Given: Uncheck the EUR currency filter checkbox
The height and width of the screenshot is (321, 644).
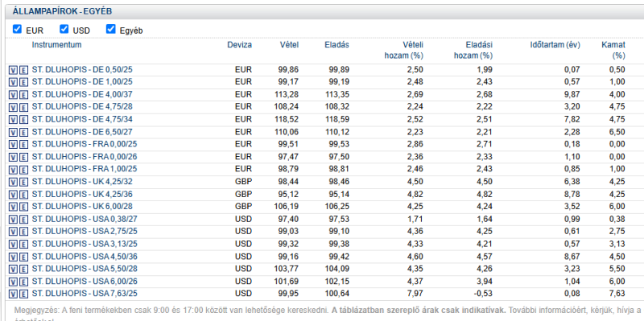Looking at the screenshot, I should click(17, 29).
